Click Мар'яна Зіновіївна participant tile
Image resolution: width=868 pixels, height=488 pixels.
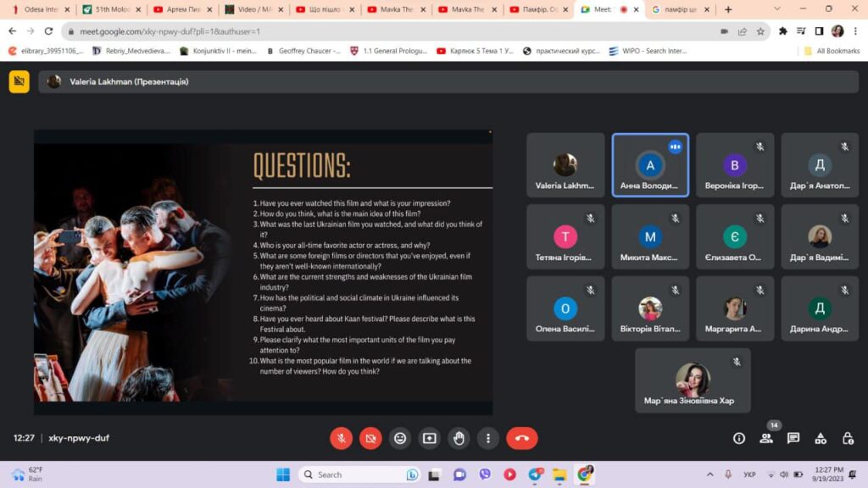(693, 380)
